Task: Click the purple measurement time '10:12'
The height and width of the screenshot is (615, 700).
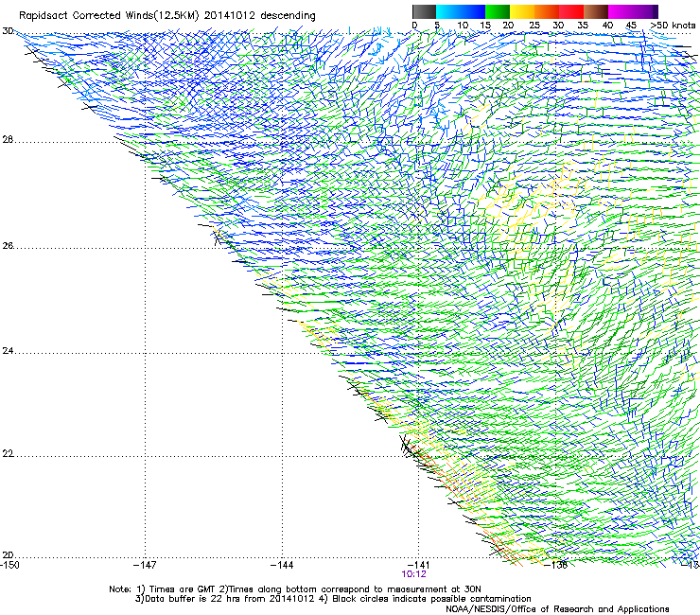Action: [413, 574]
